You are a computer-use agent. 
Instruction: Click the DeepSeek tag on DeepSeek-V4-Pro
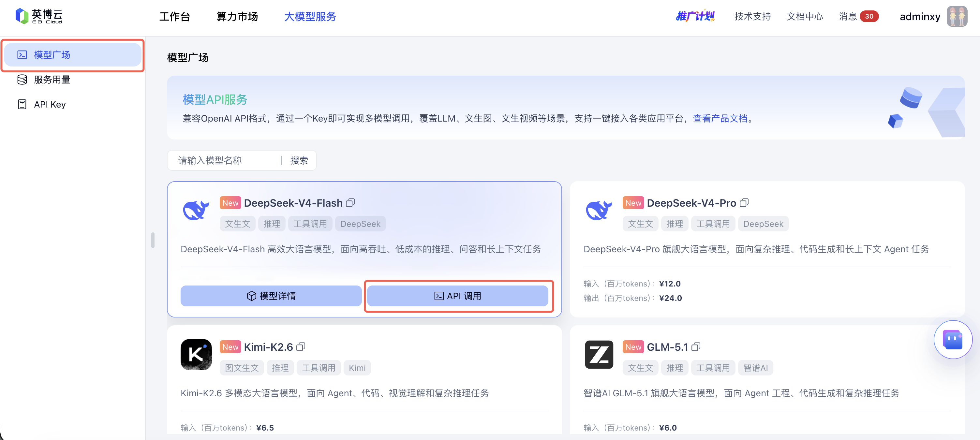[763, 224]
